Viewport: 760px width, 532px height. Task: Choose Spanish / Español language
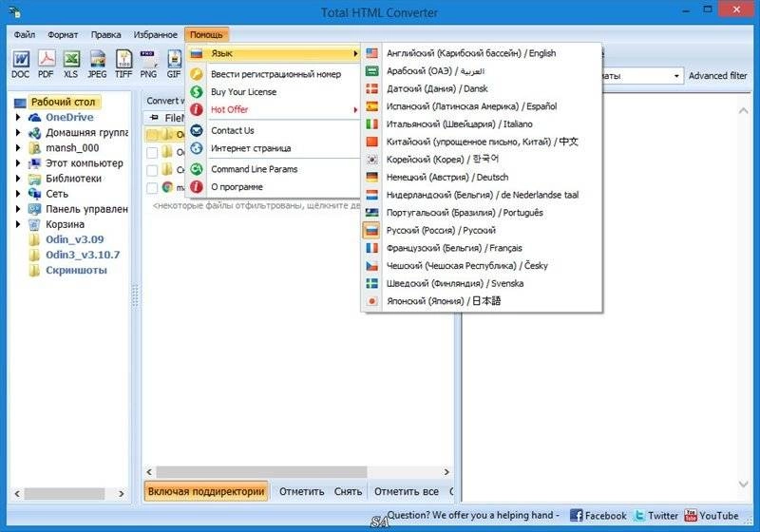482,106
